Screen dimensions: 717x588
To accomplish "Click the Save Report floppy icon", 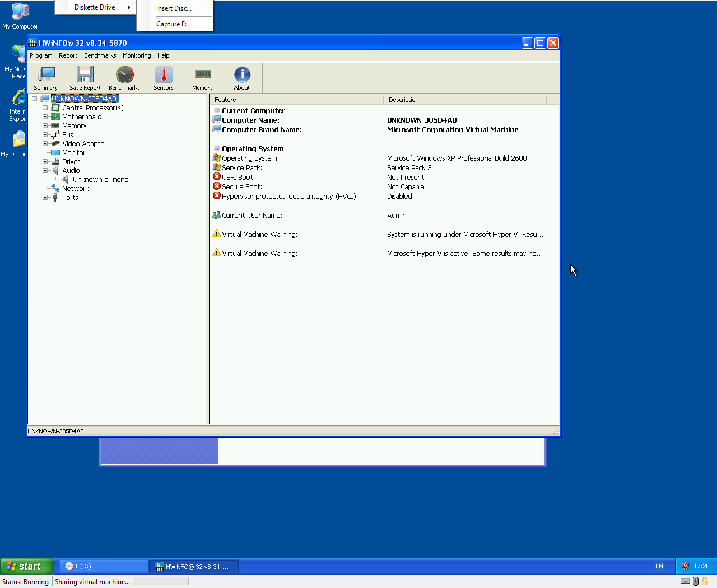I will click(85, 78).
